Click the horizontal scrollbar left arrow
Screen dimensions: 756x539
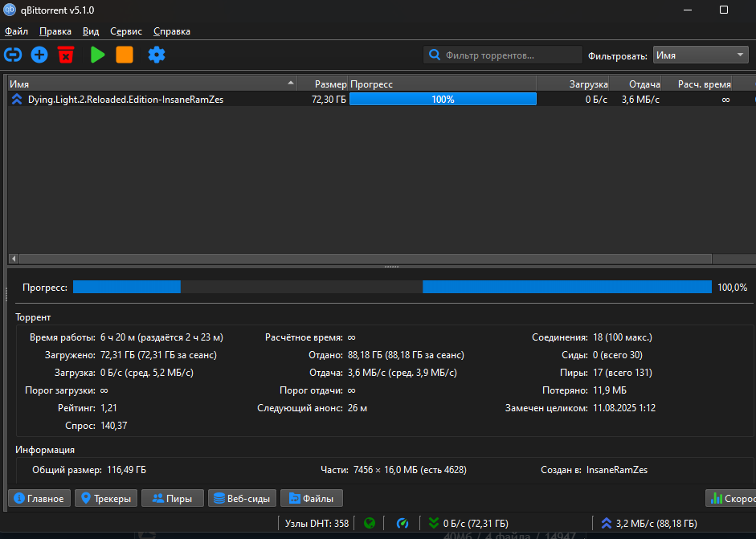click(x=14, y=259)
